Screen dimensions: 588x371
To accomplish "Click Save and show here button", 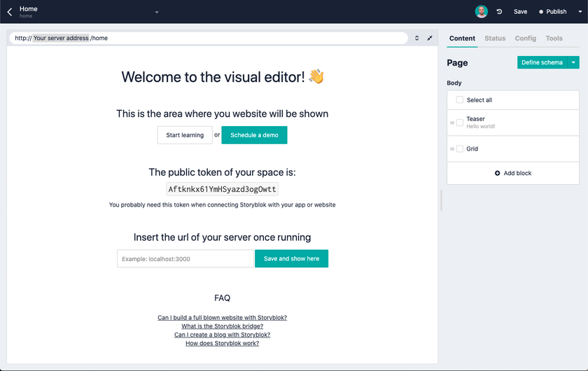I will [x=291, y=258].
